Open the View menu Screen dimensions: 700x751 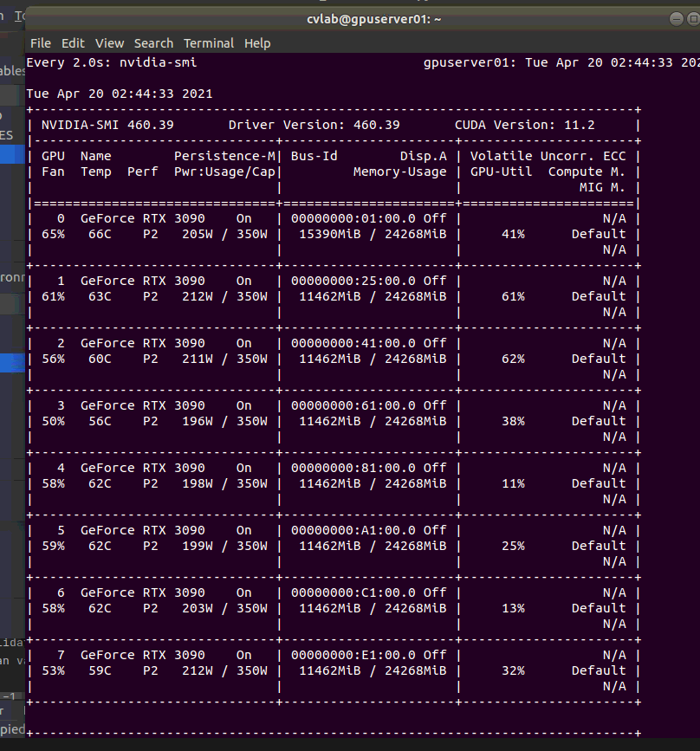click(x=109, y=43)
